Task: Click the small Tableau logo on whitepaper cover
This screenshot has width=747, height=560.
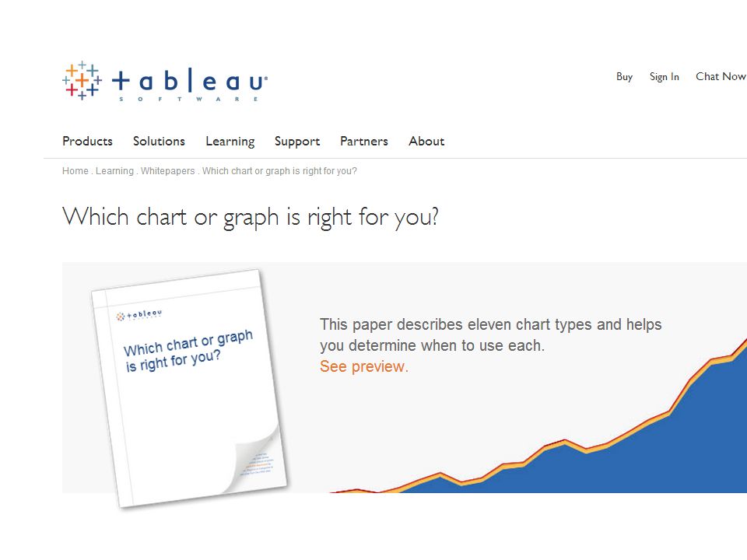Action: 139,315
